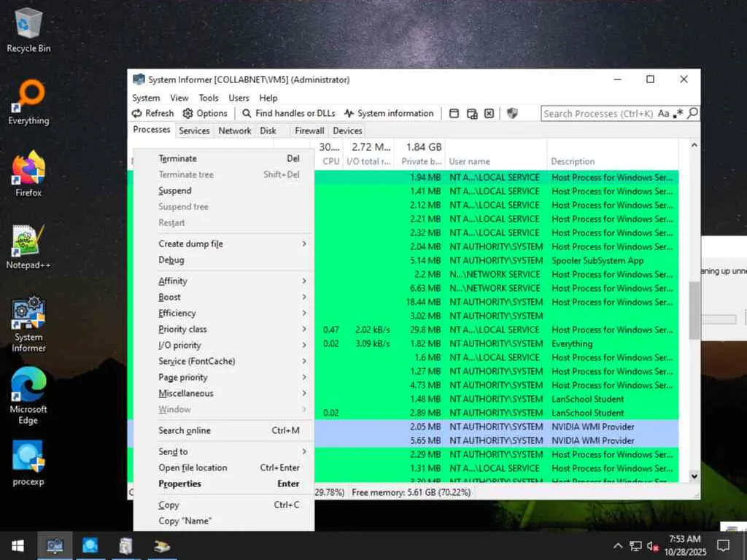Viewport: 747px width, 560px height.
Task: Click System Informer taskbar icon
Action: 54,545
